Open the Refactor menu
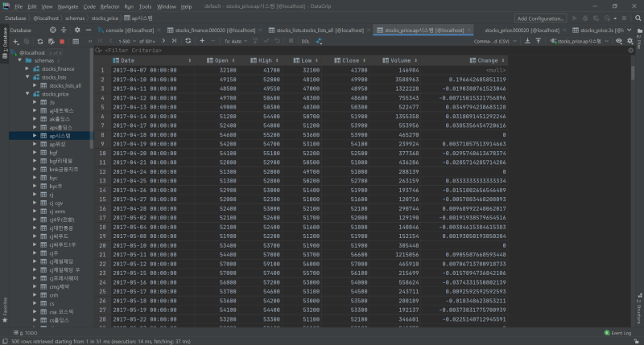 (109, 6)
